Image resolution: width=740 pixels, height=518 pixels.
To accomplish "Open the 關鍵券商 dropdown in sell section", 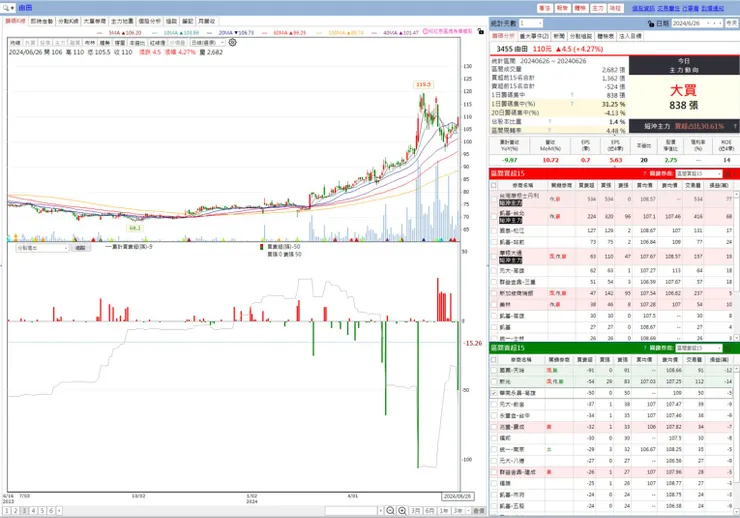I will coord(698,348).
